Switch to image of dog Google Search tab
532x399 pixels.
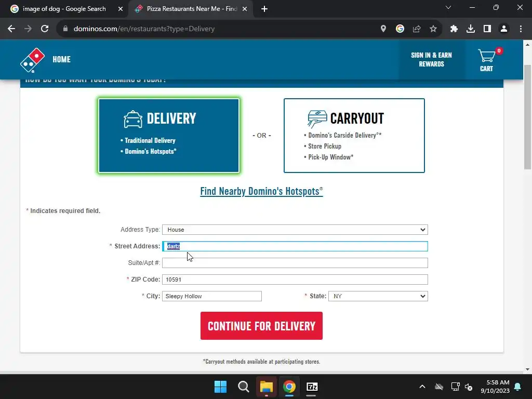[64, 9]
